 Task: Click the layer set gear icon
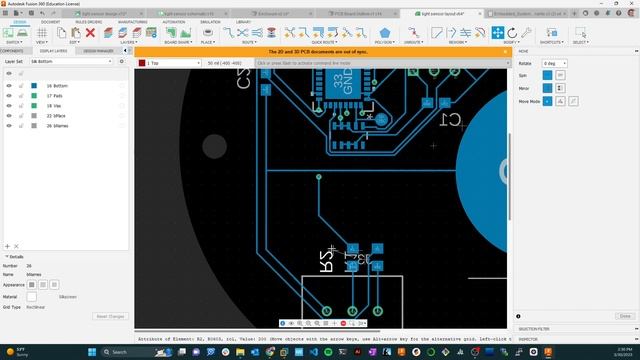[x=122, y=61]
